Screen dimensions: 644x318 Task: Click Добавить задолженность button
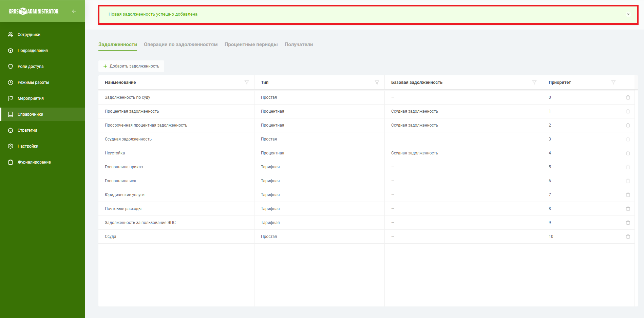click(131, 66)
